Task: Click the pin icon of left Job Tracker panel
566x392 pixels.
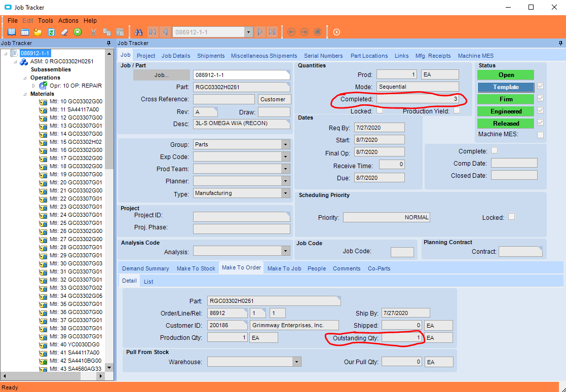Action: pos(109,43)
